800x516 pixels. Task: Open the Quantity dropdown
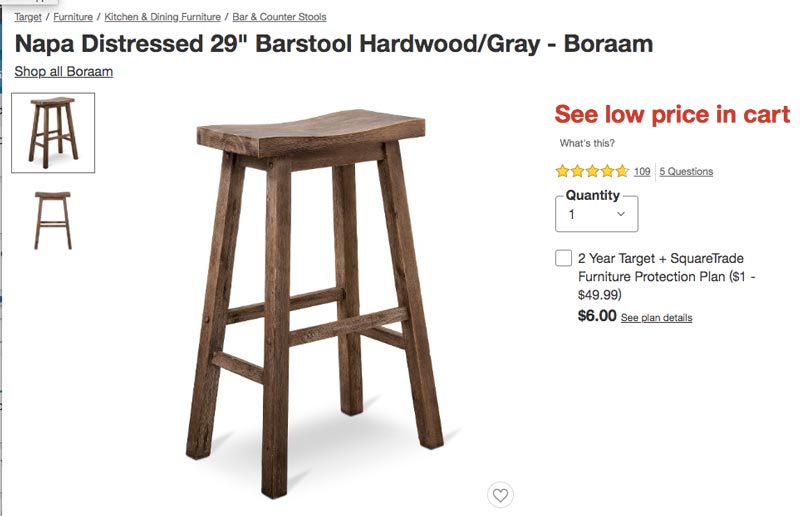[x=596, y=213]
